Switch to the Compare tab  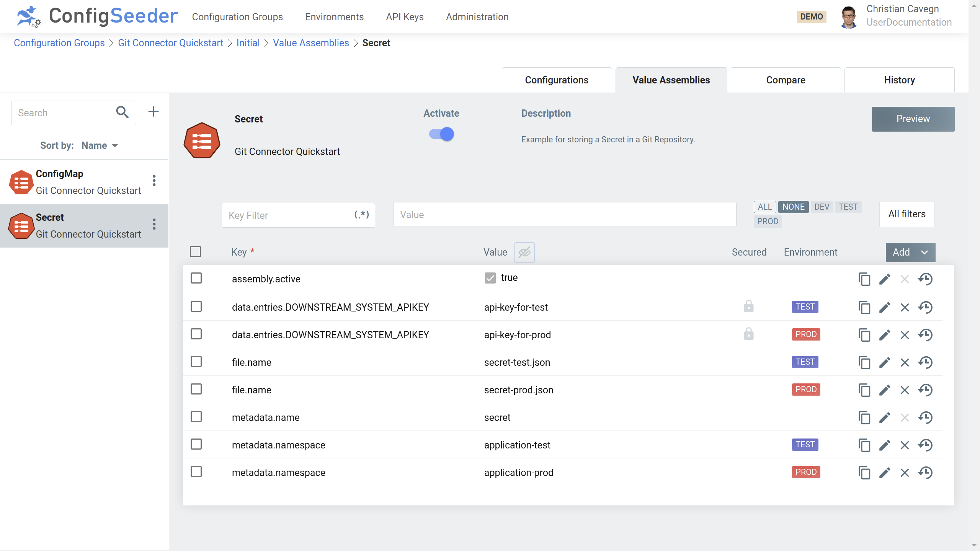[786, 80]
